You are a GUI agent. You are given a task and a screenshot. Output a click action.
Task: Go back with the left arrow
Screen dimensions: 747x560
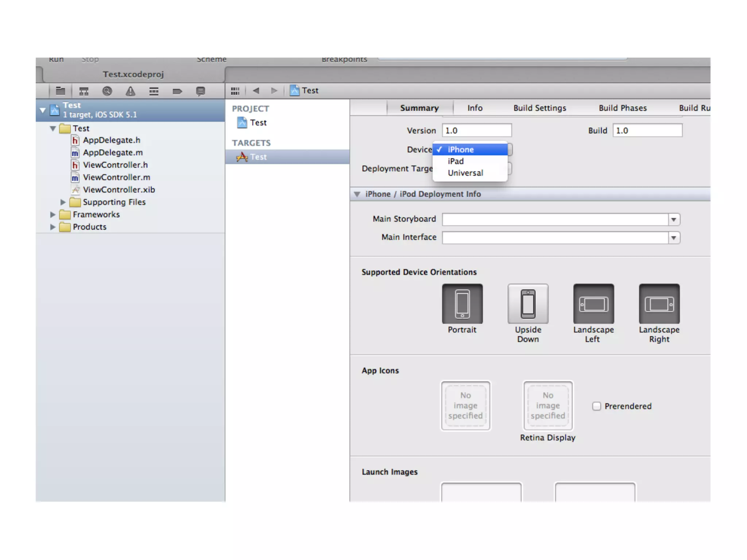[256, 90]
